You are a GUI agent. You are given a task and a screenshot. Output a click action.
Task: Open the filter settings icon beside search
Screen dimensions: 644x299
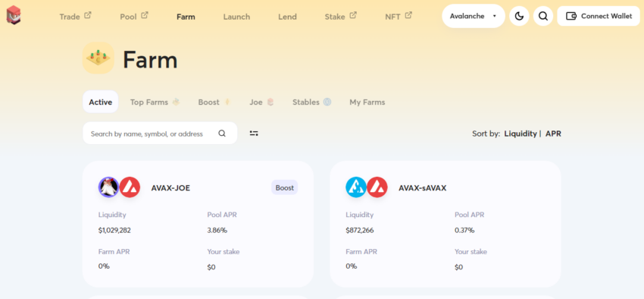point(254,134)
